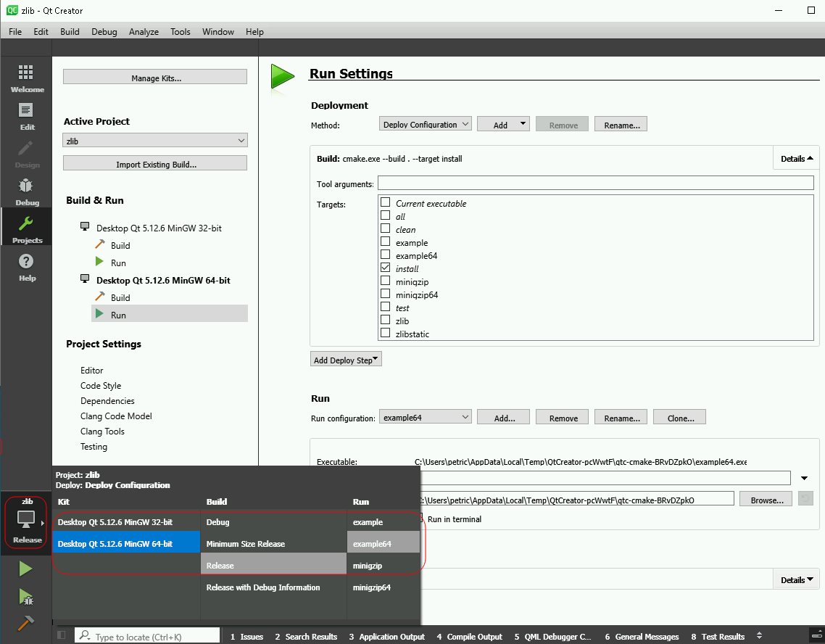The height and width of the screenshot is (644, 825).
Task: Toggle progress details icon at bottom right
Action: (x=815, y=635)
